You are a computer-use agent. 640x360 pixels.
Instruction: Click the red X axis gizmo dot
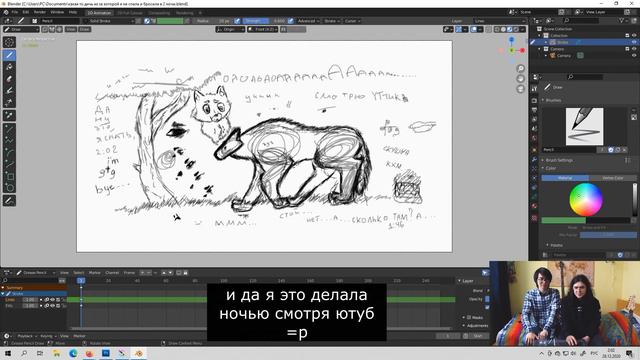[522, 50]
